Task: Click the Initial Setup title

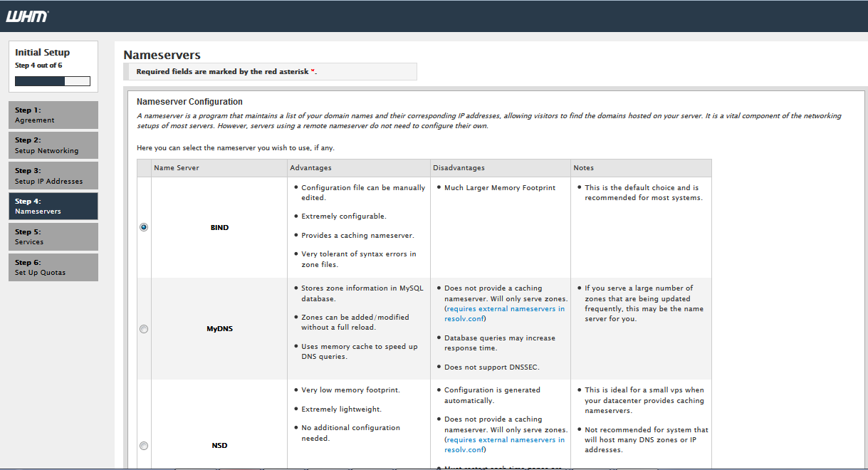Action: 43,52
